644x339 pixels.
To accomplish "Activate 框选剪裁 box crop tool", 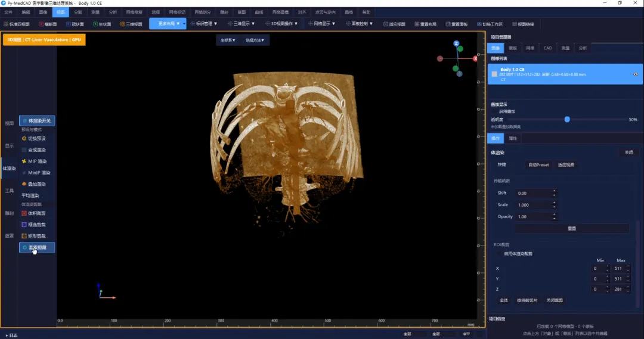I will click(x=37, y=225).
